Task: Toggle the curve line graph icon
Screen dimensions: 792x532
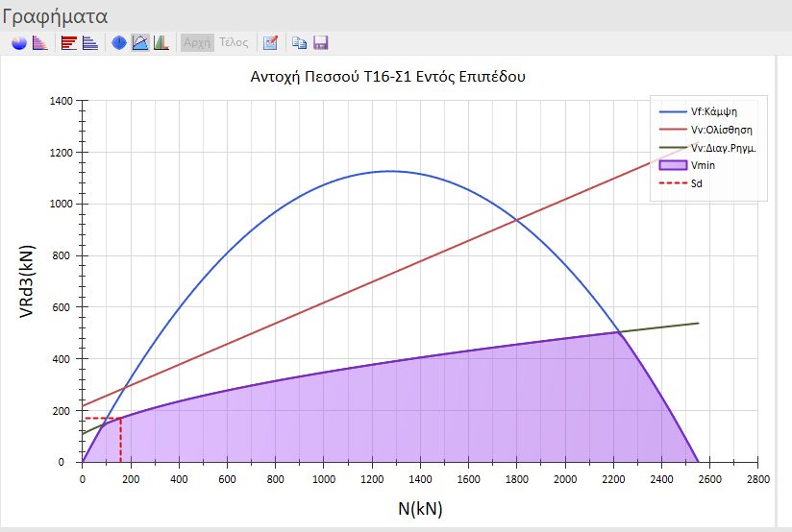Action: tap(140, 43)
